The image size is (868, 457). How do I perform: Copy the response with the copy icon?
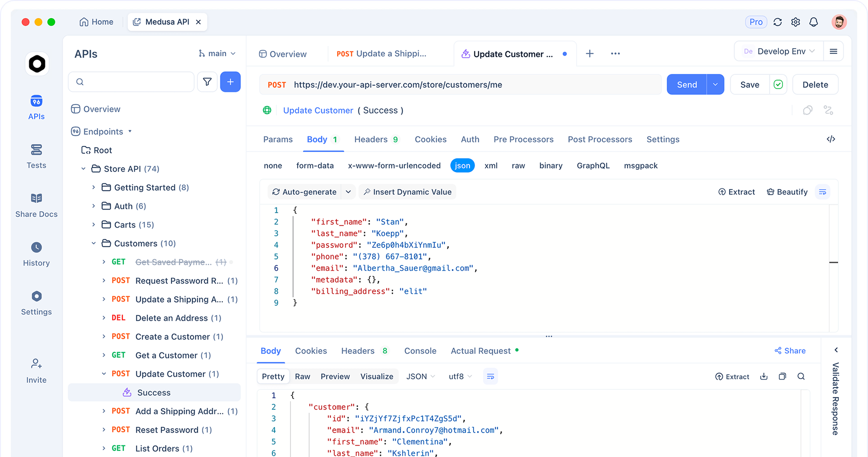[782, 376]
